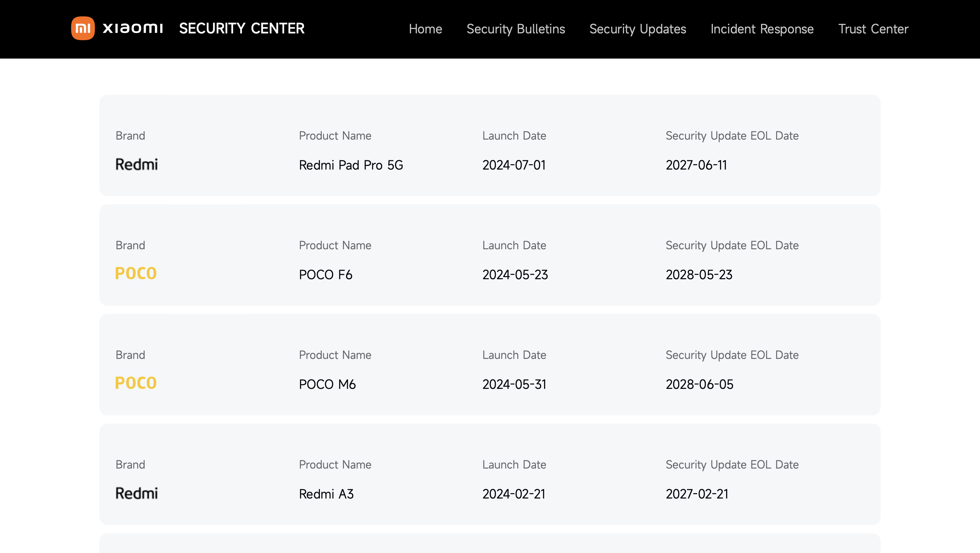Click Redmi A3 launch date 2024-02-21
Image resolution: width=980 pixels, height=553 pixels.
click(513, 494)
